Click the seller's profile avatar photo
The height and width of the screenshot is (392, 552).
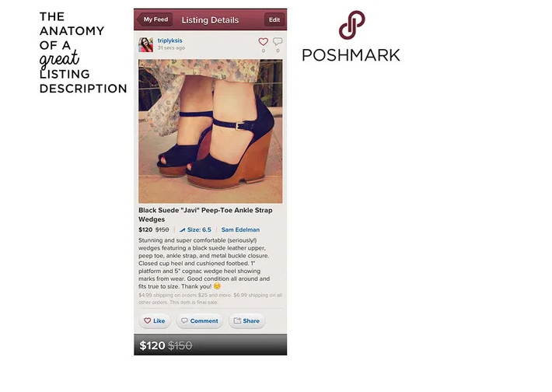(145, 45)
